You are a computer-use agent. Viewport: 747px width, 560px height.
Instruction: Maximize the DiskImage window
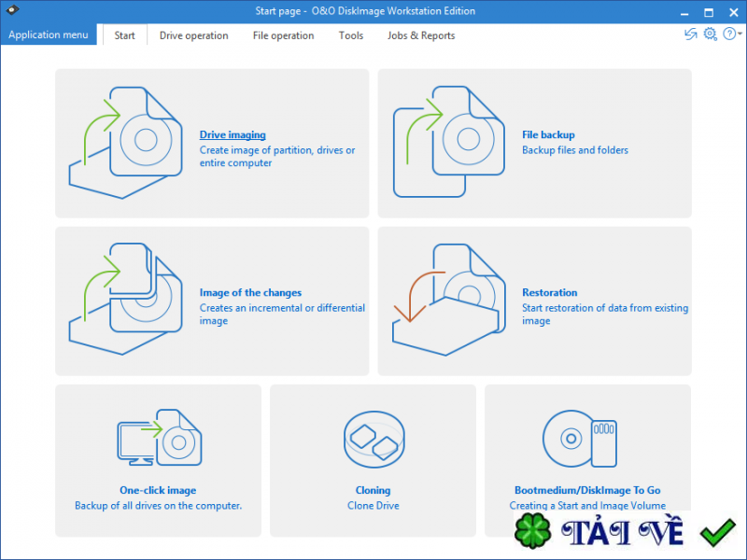point(709,12)
